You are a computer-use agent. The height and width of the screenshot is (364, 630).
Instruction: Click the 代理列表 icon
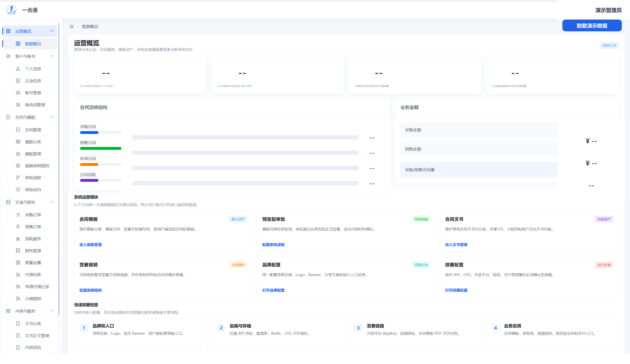[x=18, y=275]
